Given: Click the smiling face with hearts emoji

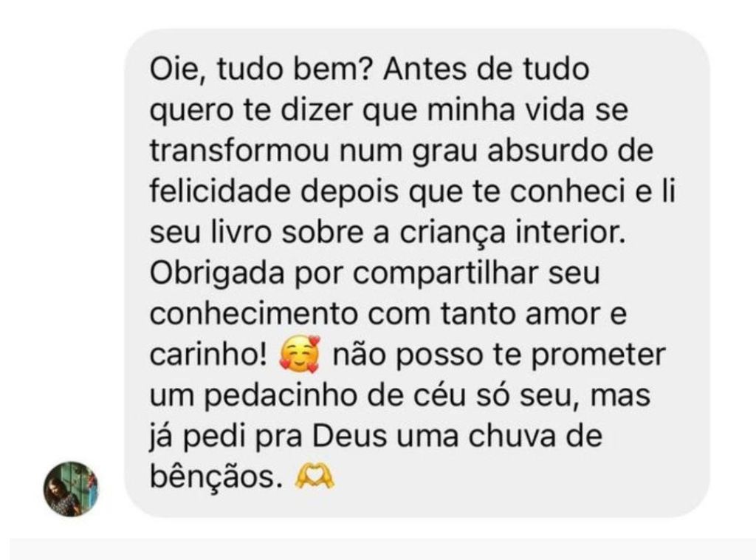Looking at the screenshot, I should [x=300, y=355].
